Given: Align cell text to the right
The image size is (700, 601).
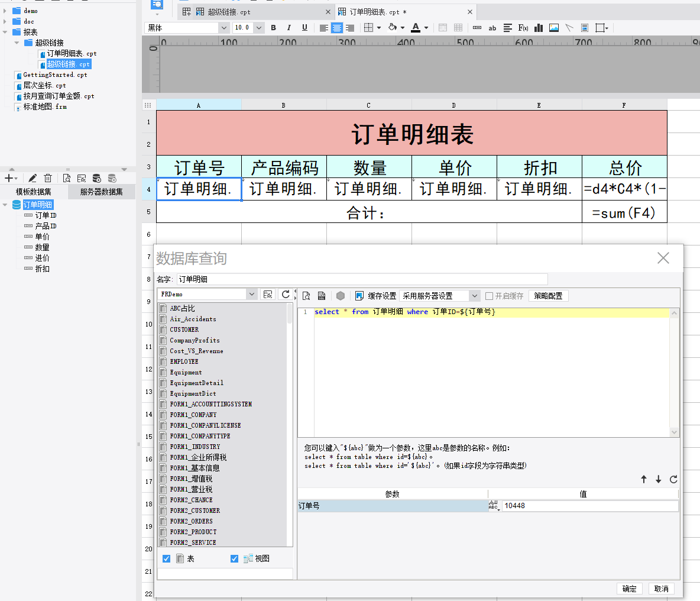Looking at the screenshot, I should pos(350,28).
